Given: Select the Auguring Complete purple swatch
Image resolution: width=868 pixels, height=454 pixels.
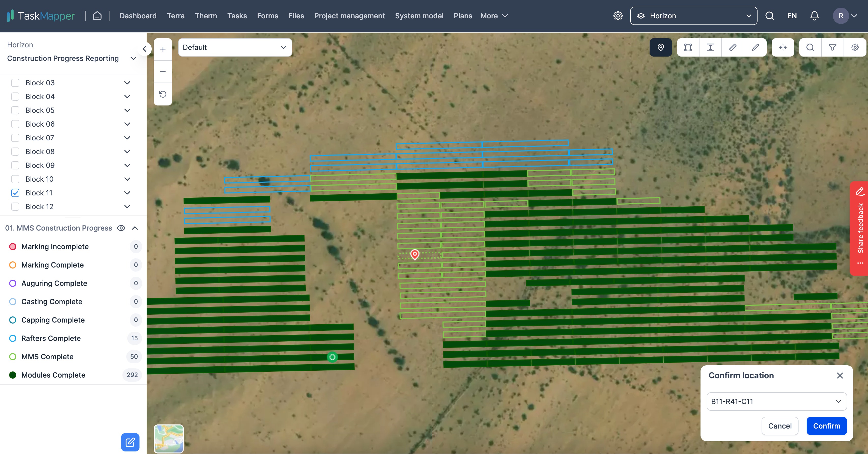Looking at the screenshot, I should pos(12,283).
